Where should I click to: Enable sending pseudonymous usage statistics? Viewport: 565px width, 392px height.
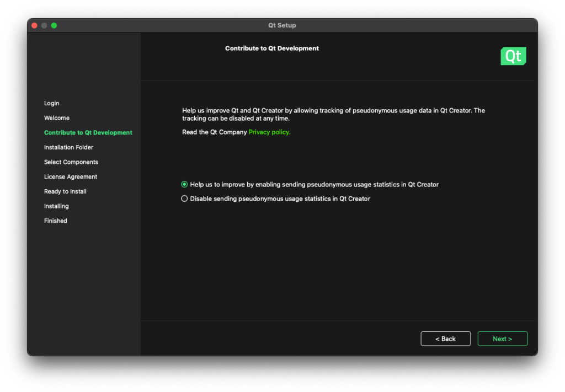[x=185, y=184]
